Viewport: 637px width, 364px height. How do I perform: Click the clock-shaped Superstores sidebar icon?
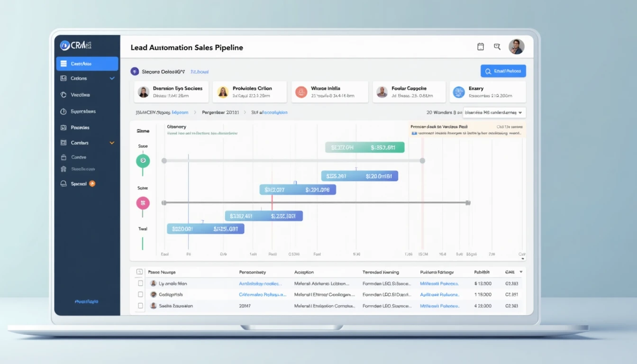64,111
